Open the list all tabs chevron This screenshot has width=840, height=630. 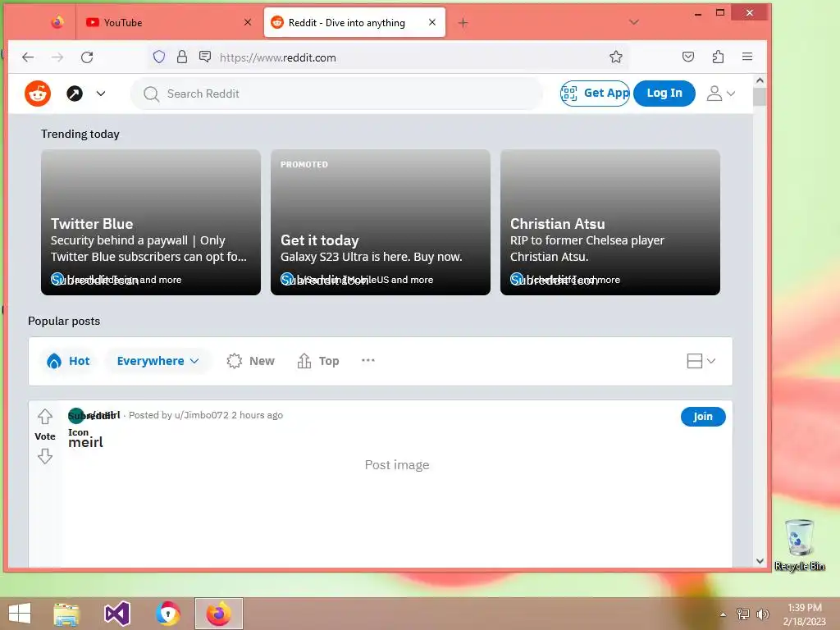(634, 22)
